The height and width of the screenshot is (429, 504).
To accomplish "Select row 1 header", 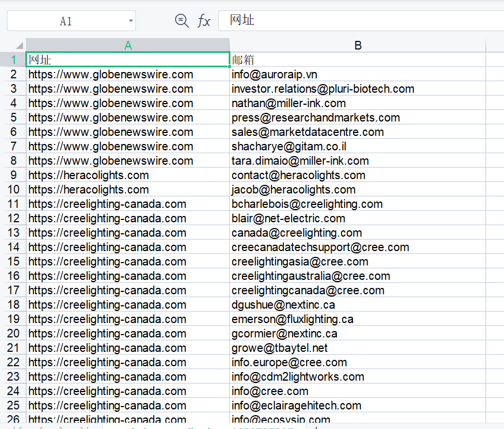I will (13, 60).
